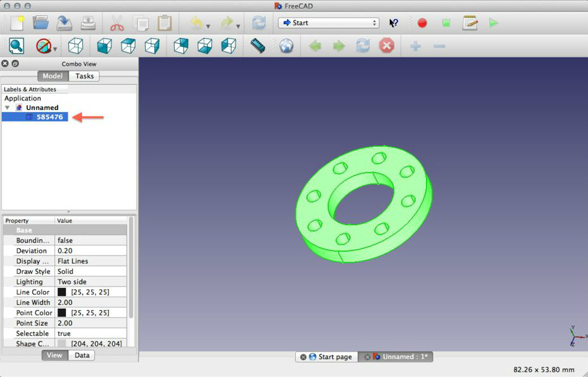Screen dimensions: 588x377
Task: Open the draw style no-entry icon
Action: (44, 46)
